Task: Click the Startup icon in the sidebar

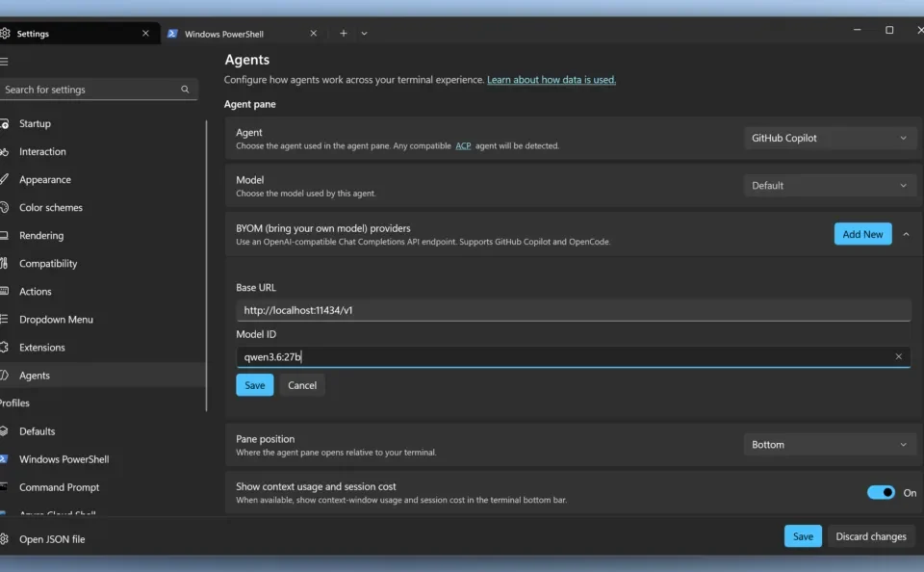Action: [x=4, y=124]
